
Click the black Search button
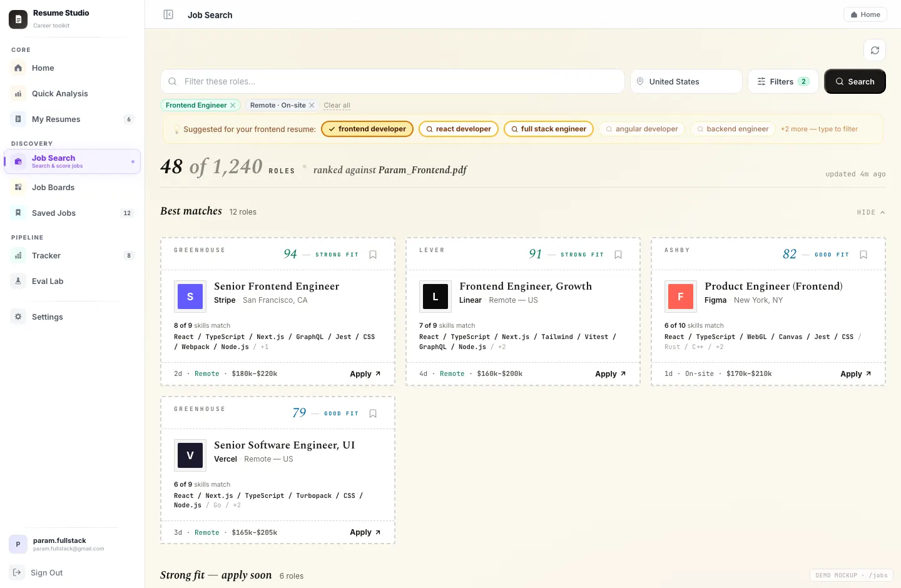(x=855, y=81)
